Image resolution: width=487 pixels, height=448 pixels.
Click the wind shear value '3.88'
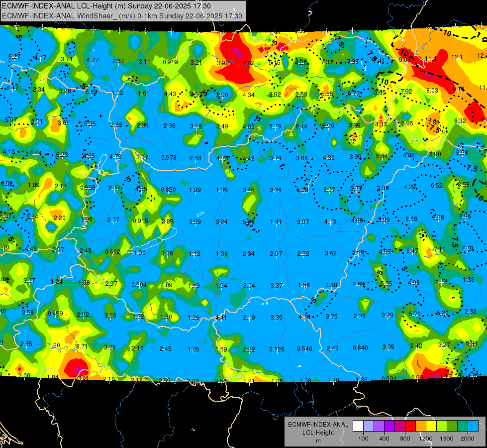point(331,285)
